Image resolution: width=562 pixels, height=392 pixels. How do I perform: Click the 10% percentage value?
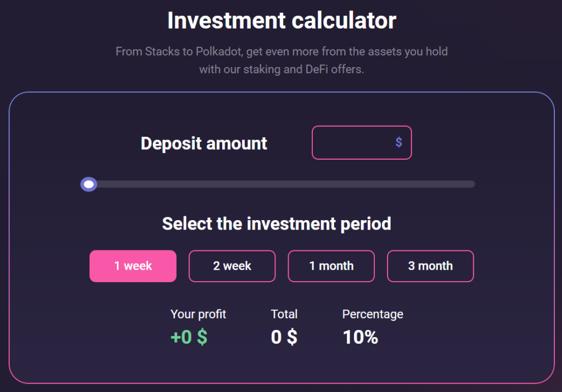[x=360, y=337]
